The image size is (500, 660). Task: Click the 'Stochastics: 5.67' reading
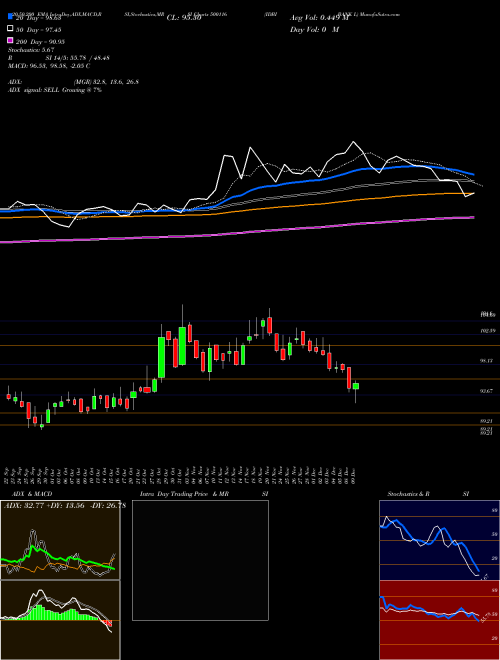[30, 50]
